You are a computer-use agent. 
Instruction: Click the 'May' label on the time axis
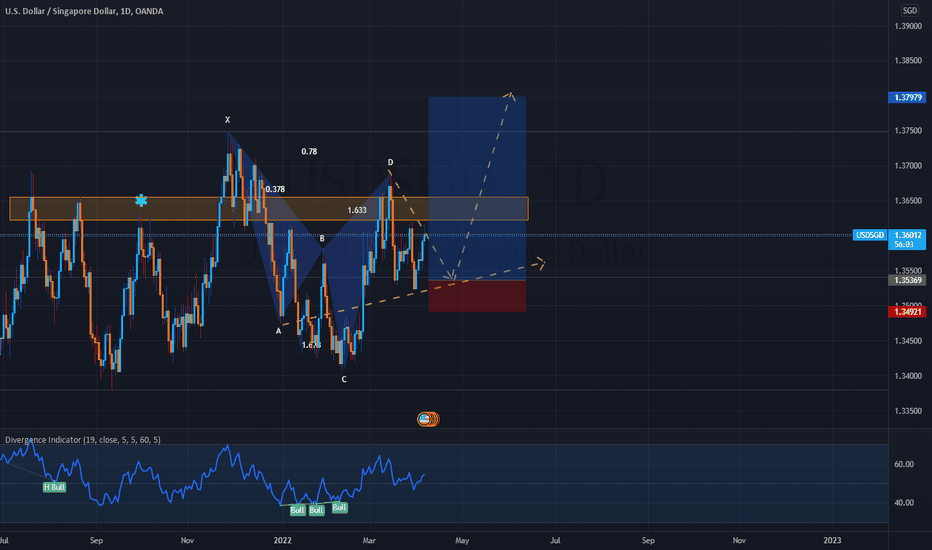462,540
